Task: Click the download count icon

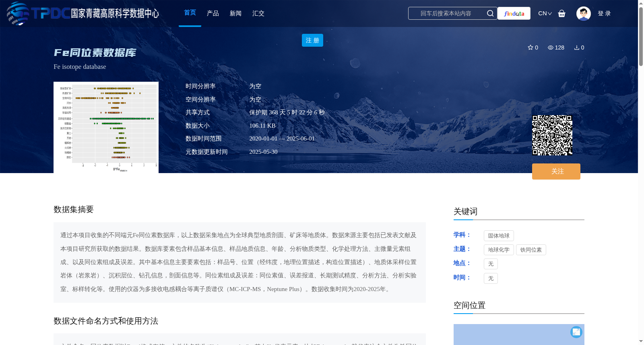Action: [576, 48]
